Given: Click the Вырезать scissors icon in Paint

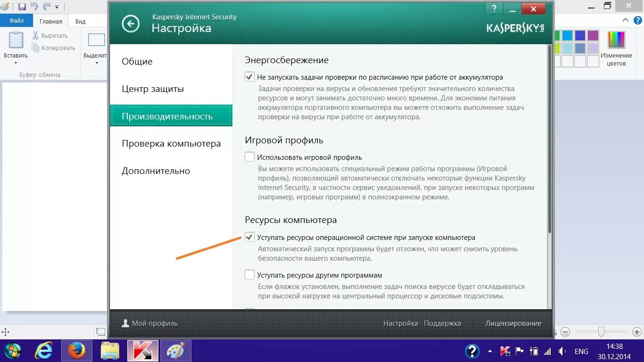Looking at the screenshot, I should 36,35.
